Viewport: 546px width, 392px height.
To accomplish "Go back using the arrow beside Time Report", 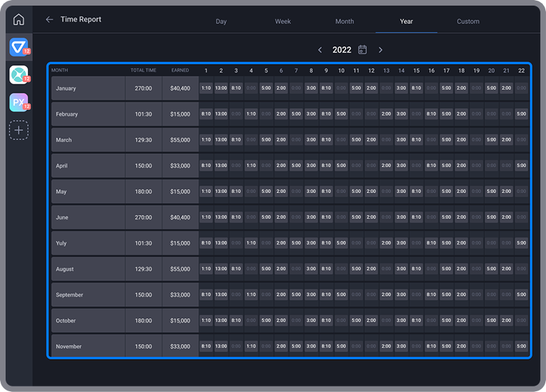I will 49,20.
